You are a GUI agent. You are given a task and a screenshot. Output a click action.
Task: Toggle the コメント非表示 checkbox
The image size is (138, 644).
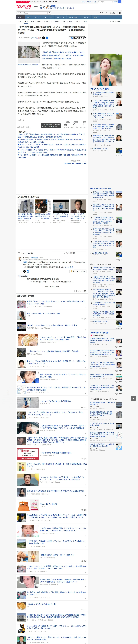(75, 291)
